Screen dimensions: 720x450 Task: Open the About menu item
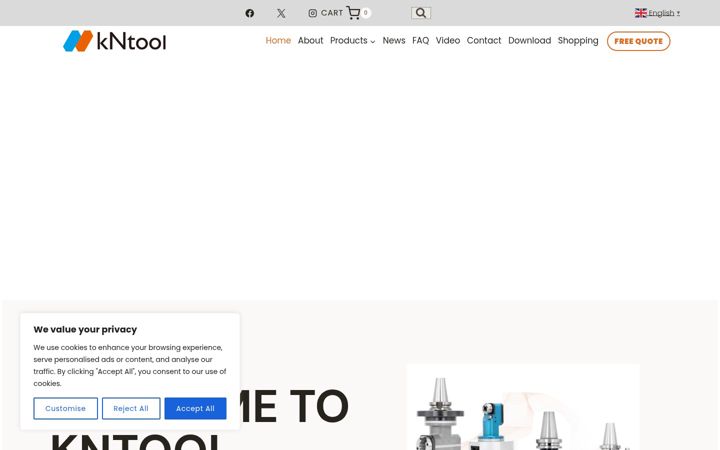tap(310, 40)
